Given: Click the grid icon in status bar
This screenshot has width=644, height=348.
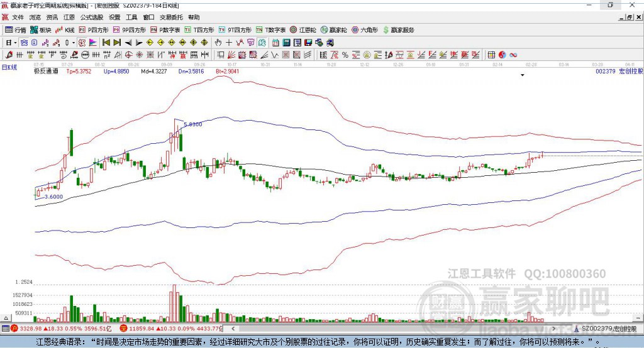Looking at the screenshot, I should (x=5, y=329).
